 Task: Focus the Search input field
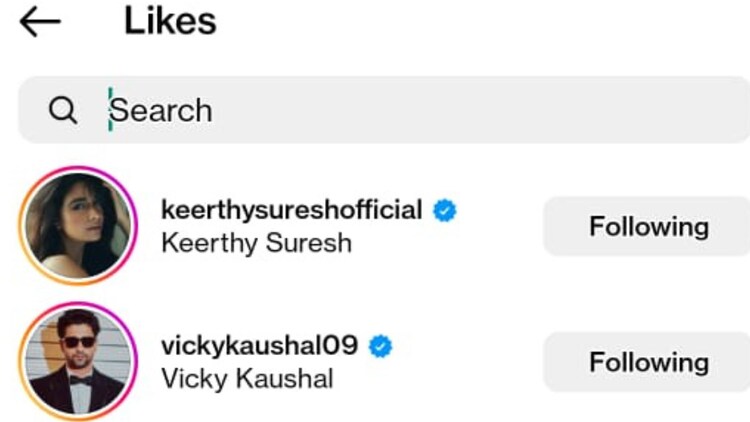[400, 110]
